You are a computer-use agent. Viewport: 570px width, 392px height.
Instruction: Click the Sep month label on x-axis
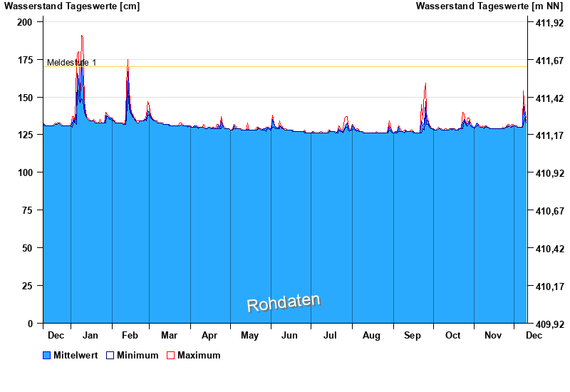pos(413,336)
